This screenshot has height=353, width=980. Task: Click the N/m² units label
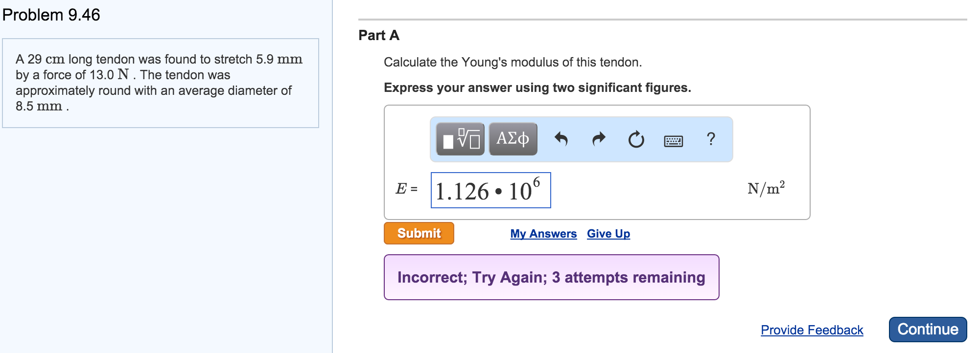pos(766,188)
